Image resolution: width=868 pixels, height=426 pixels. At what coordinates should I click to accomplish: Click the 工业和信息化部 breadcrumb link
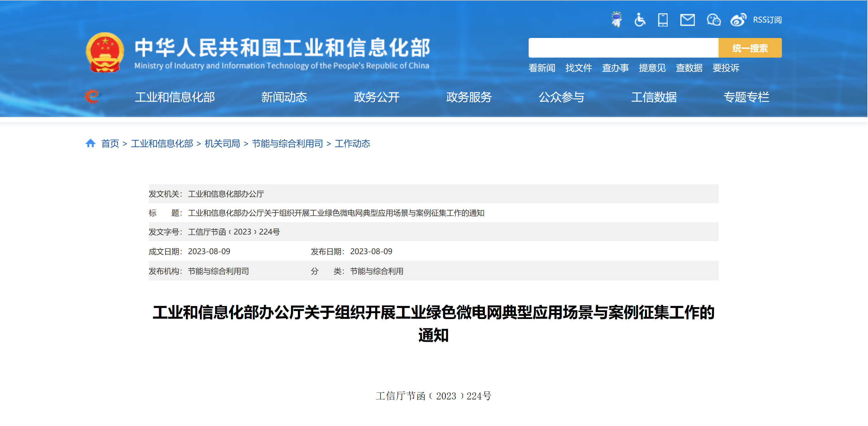(x=162, y=143)
